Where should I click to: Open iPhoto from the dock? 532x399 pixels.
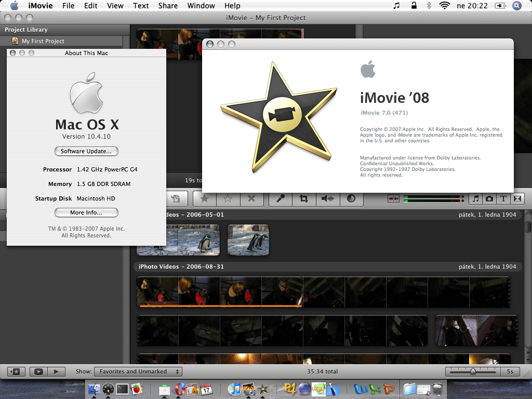point(249,389)
